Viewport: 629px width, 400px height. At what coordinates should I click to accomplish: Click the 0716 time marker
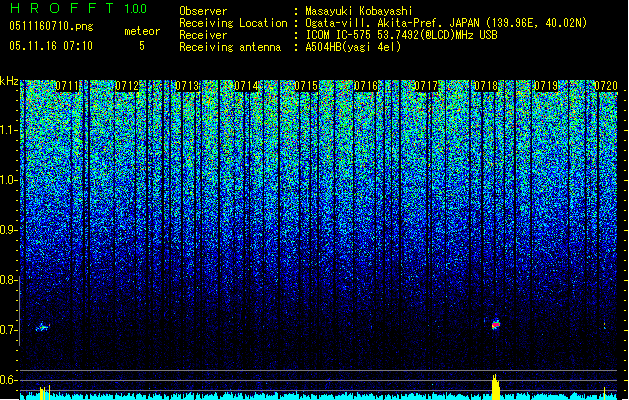[x=366, y=86]
